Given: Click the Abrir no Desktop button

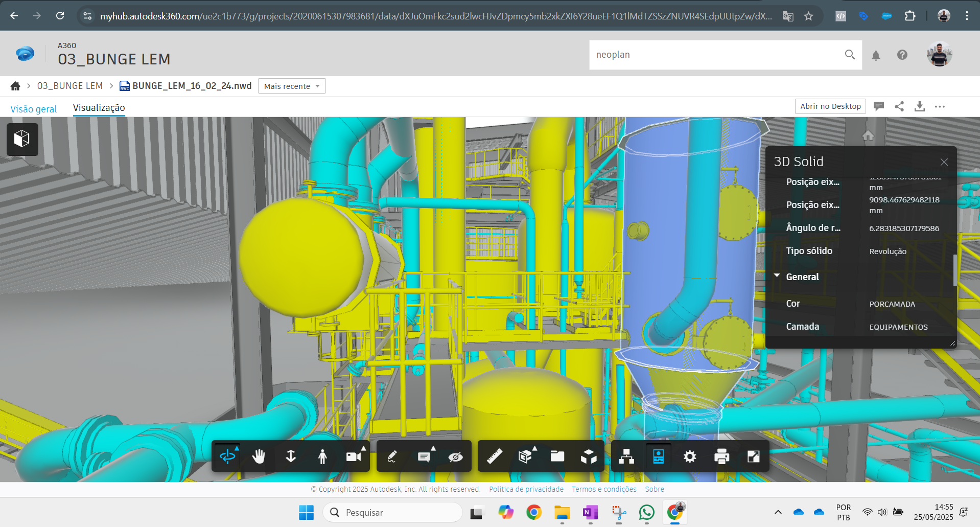Looking at the screenshot, I should pyautogui.click(x=830, y=106).
